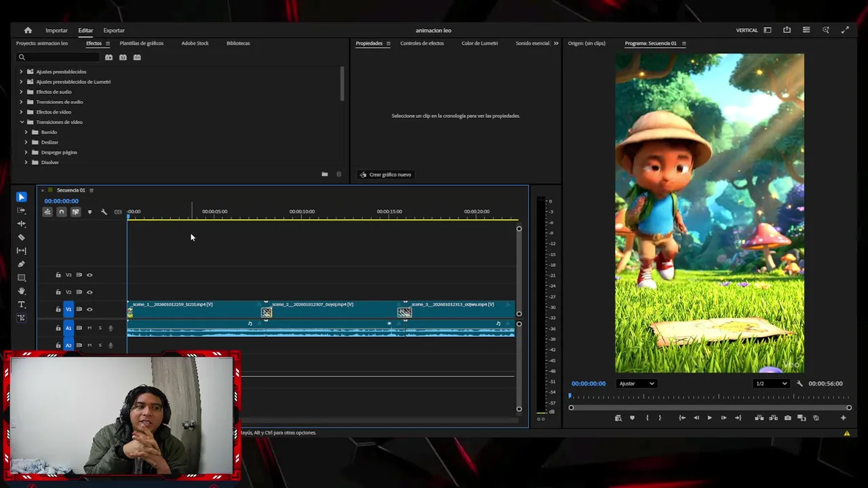Toggle Snap in the timeline
Screen dimensions: 868x488
tap(61, 212)
